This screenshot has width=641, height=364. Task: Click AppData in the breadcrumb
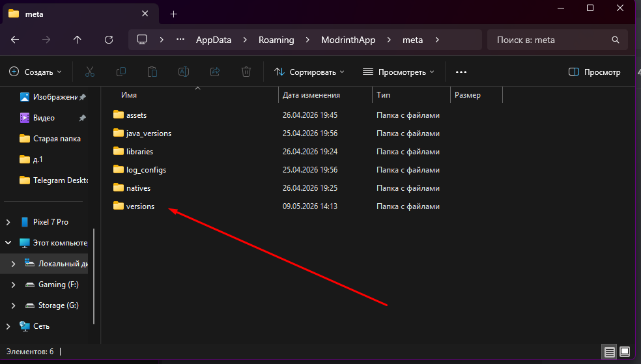tap(214, 40)
